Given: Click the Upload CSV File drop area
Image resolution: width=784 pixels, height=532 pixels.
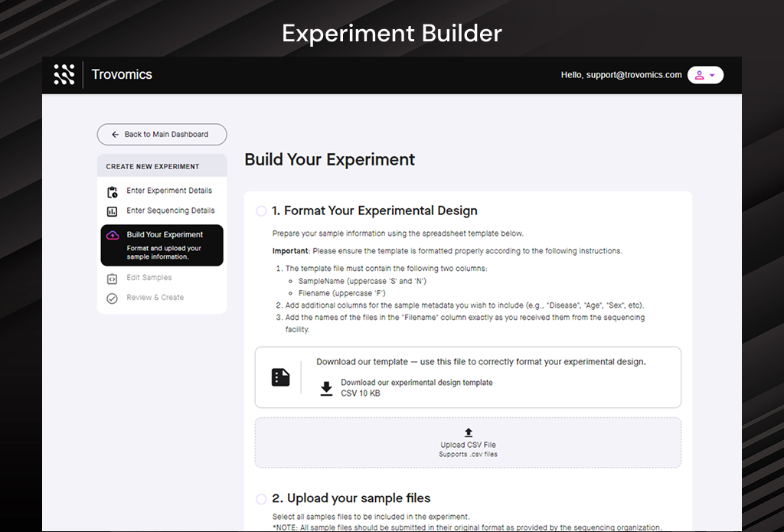Looking at the screenshot, I should [468, 442].
